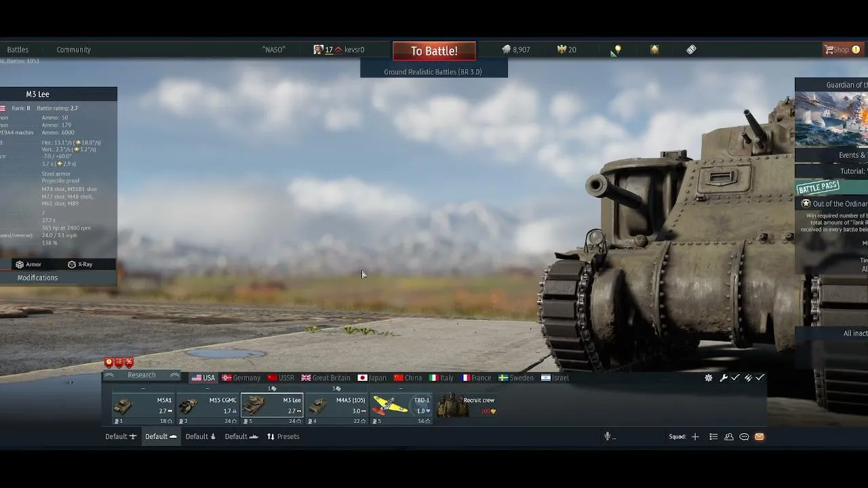
Task: Click the Recruit crew slot
Action: [x=466, y=405]
